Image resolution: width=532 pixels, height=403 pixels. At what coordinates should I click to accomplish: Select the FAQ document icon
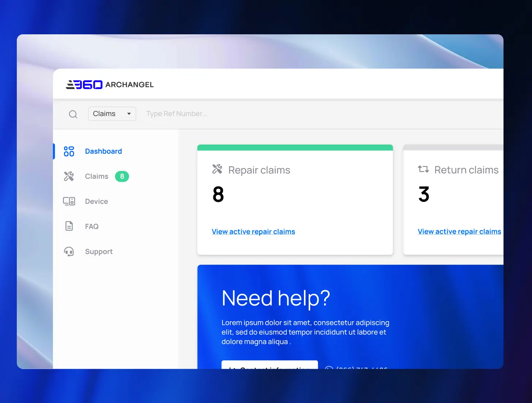[x=69, y=226]
